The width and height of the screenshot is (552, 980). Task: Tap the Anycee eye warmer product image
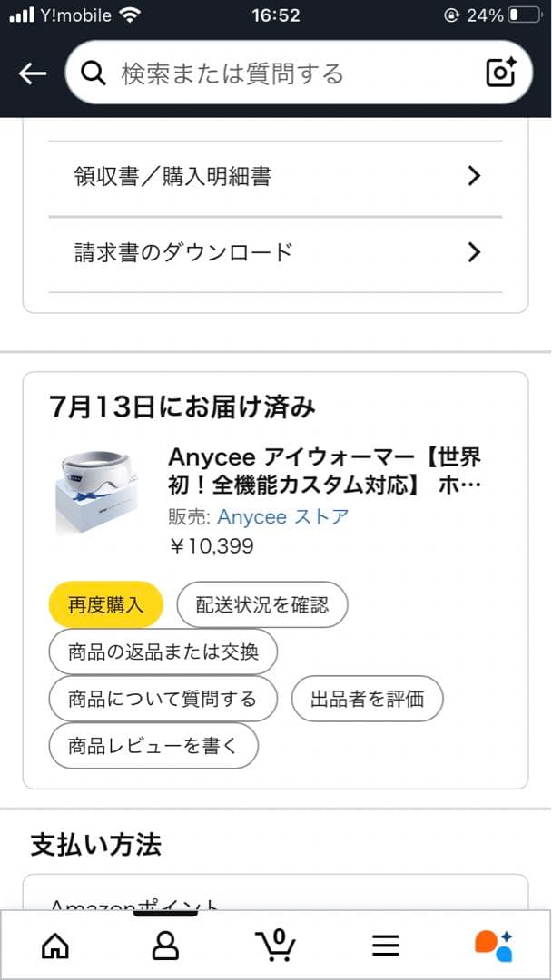(98, 490)
